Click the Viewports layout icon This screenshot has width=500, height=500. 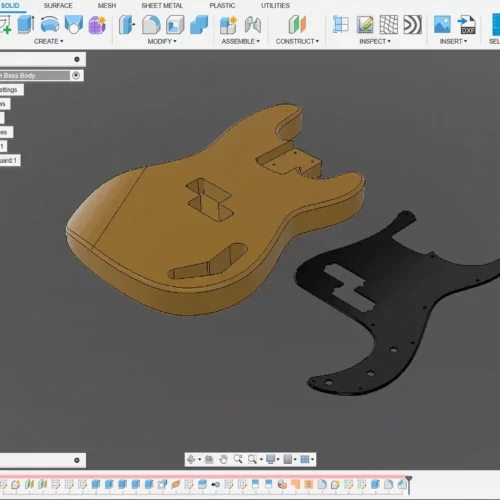305,459
